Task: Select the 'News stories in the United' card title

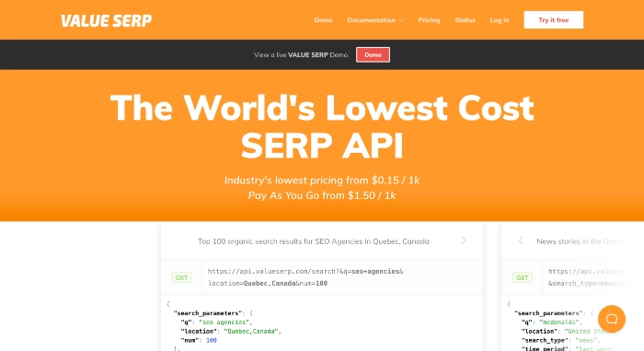Action: pyautogui.click(x=581, y=241)
